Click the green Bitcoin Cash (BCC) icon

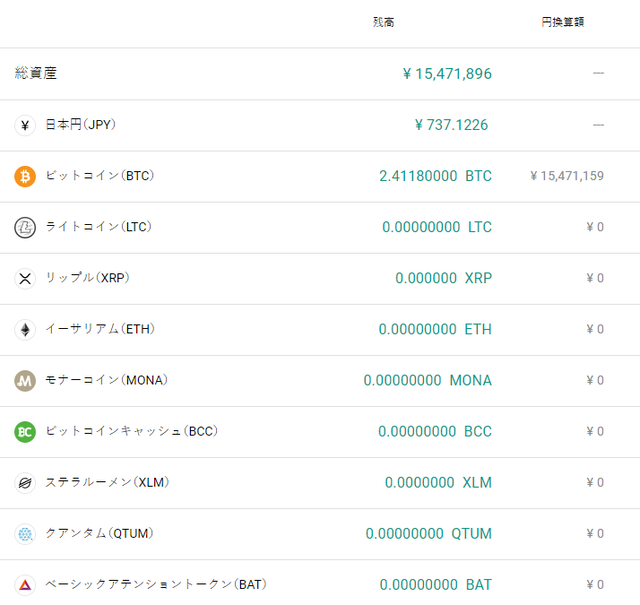click(x=25, y=432)
